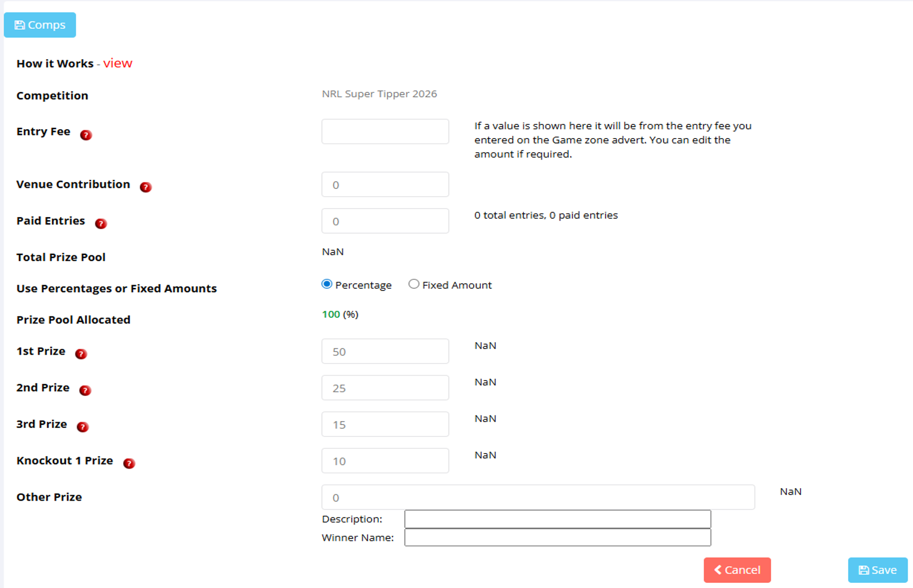Select the Fixed Amount radio option
The width and height of the screenshot is (913, 588).
(414, 284)
